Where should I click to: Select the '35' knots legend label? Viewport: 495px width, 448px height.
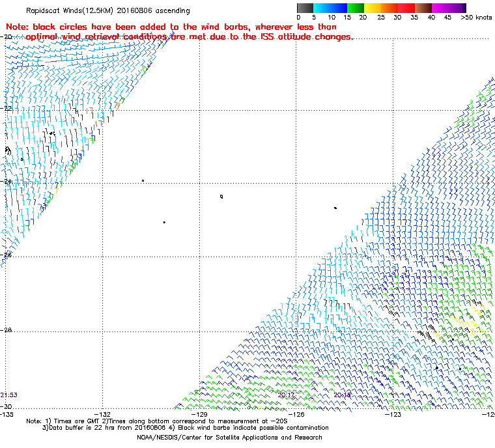click(414, 18)
